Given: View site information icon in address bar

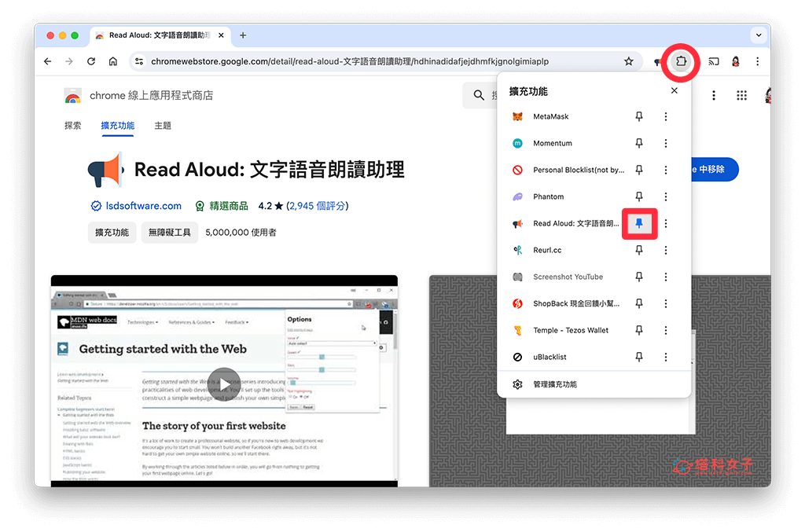Looking at the screenshot, I should [139, 61].
